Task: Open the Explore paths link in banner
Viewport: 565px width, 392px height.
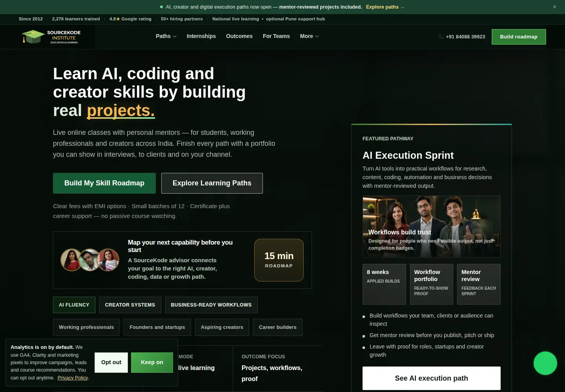Action: coord(385,7)
